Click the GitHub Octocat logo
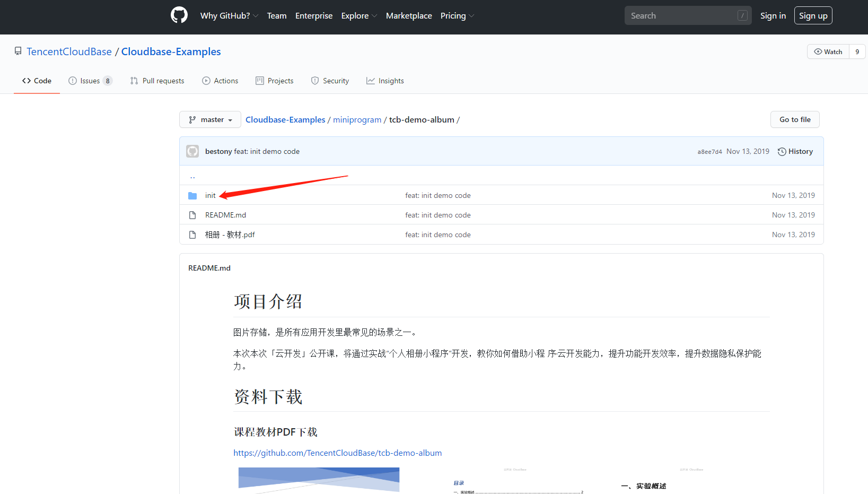Image resolution: width=868 pixels, height=494 pixels. tap(179, 15)
